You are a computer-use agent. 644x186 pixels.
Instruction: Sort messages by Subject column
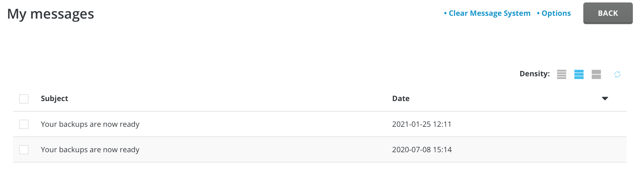coord(54,99)
